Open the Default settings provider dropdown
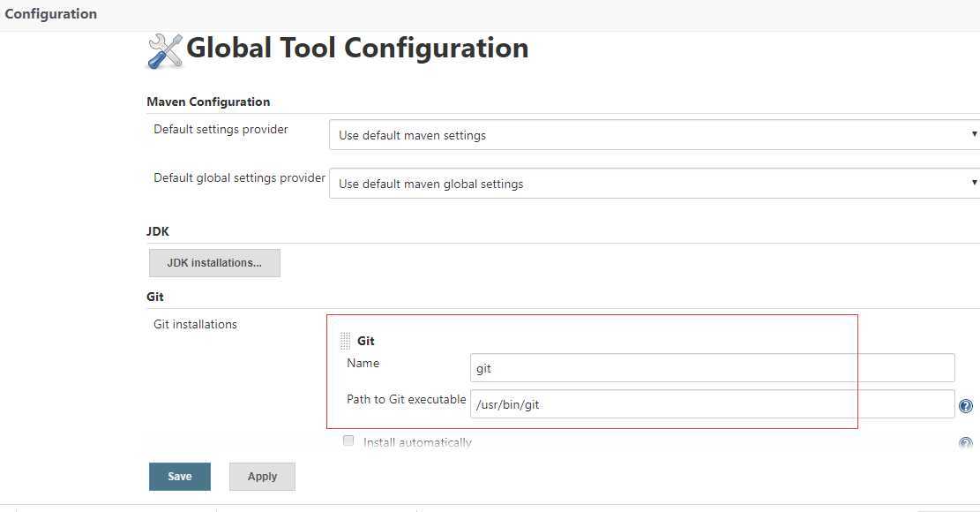This screenshot has height=512, width=980. (655, 134)
